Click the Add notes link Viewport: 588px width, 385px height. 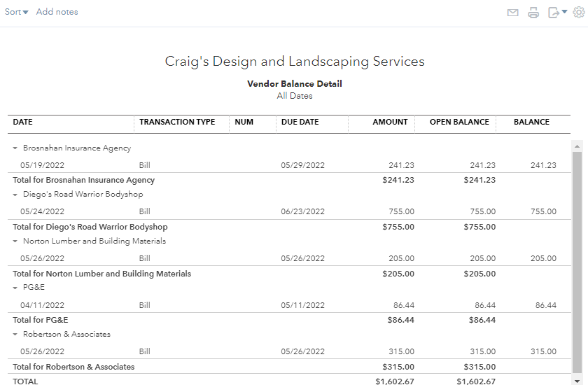tap(57, 12)
